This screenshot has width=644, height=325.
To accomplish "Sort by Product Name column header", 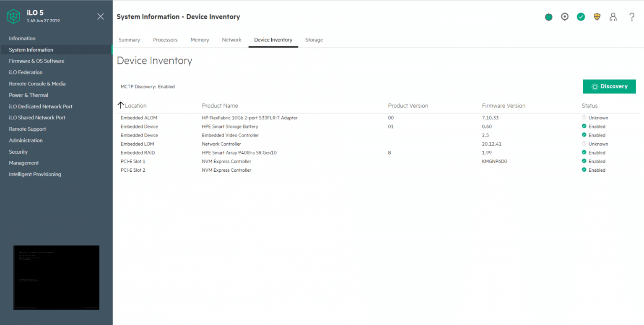I will (x=220, y=106).
